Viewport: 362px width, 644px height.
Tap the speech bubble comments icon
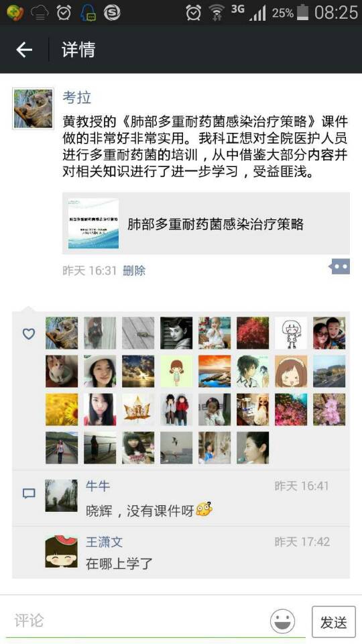[29, 493]
